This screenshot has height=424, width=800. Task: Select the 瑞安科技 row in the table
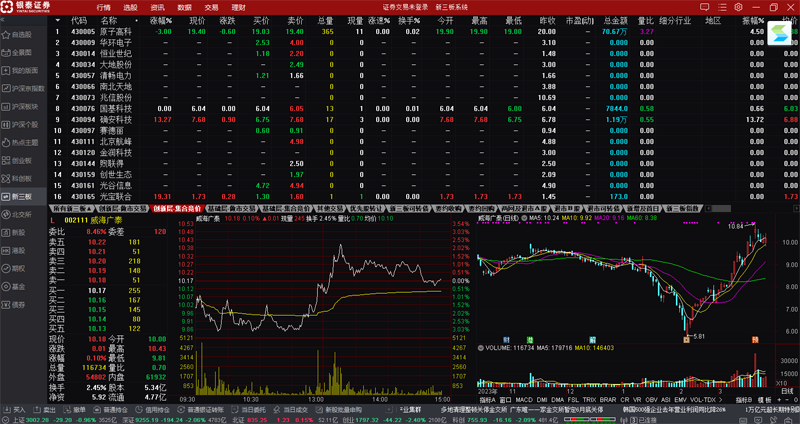(423, 120)
